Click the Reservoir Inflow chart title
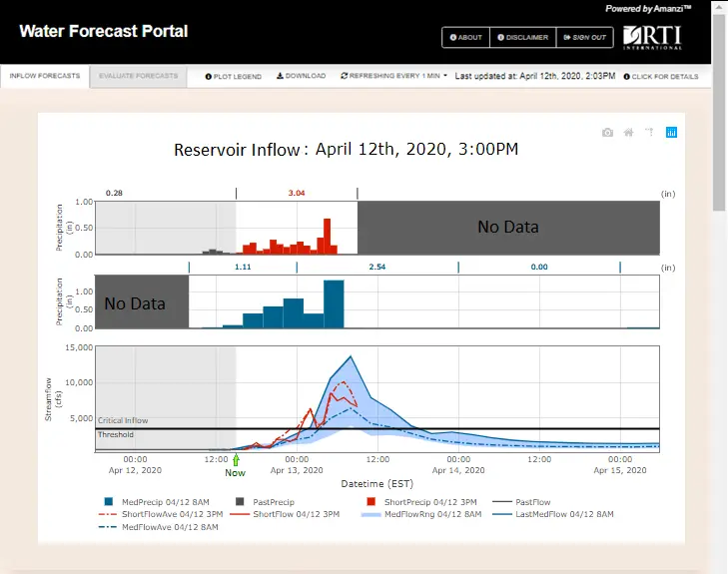Screen dimensions: 728x574 346,150
